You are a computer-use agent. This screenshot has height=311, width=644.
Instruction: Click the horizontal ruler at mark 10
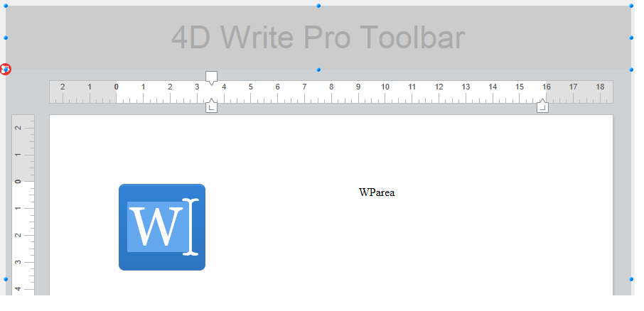click(385, 88)
